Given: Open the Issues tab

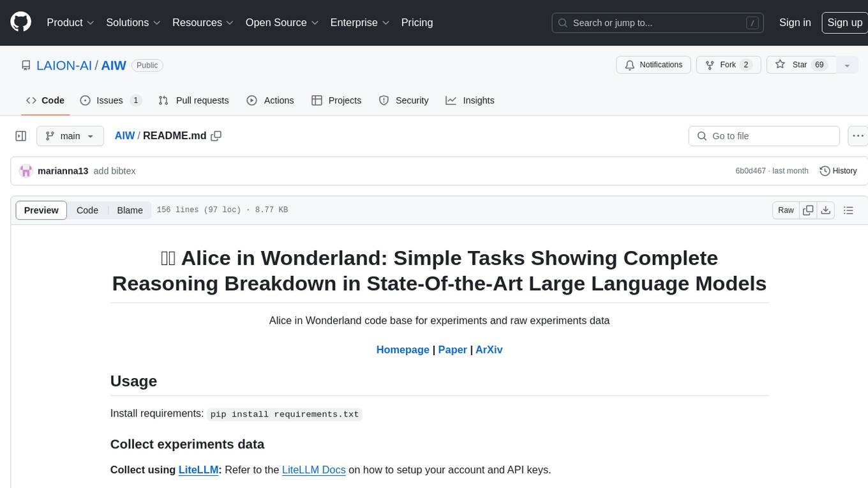Looking at the screenshot, I should click(x=110, y=100).
